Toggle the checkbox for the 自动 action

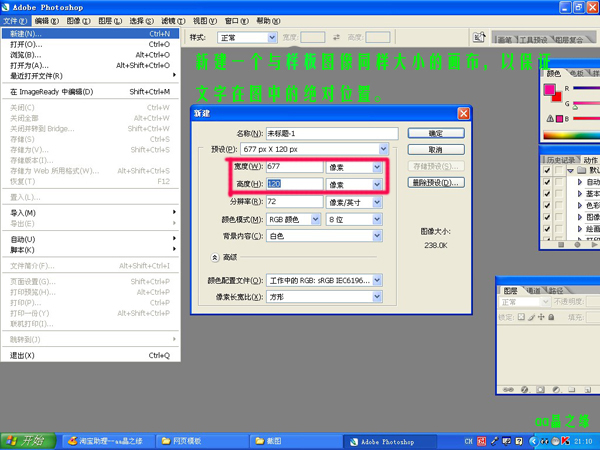[x=547, y=182]
